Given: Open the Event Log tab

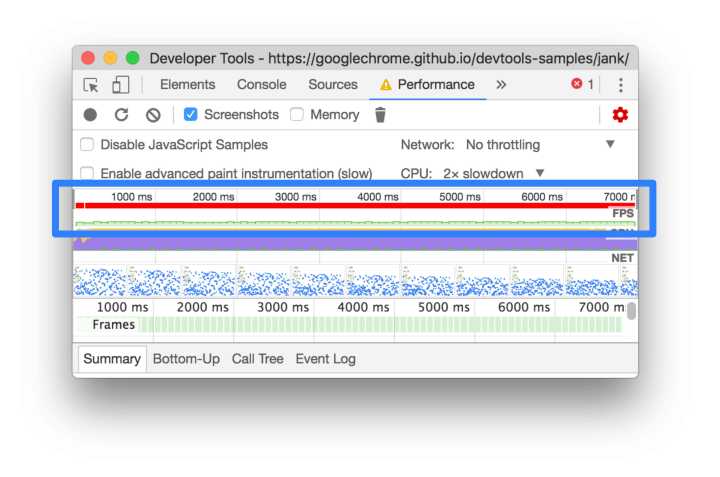Looking at the screenshot, I should (326, 359).
